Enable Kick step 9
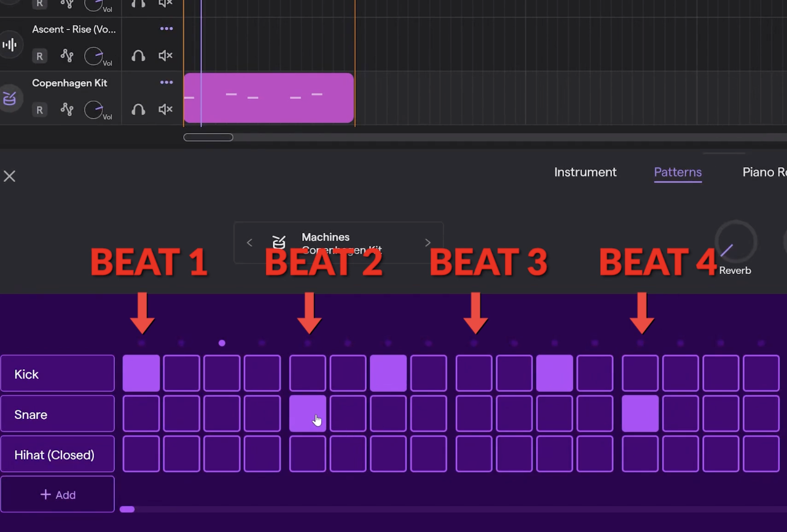This screenshot has height=532, width=787. (x=474, y=374)
